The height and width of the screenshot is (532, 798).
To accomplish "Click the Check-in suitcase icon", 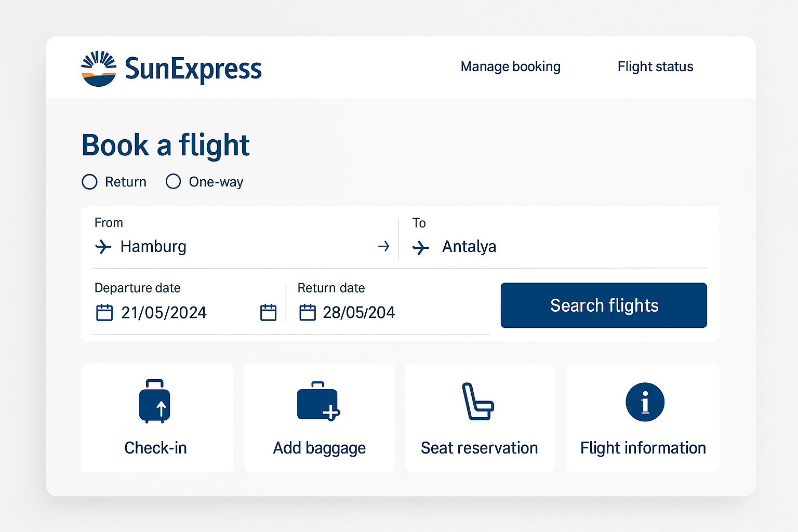I will click(x=154, y=401).
